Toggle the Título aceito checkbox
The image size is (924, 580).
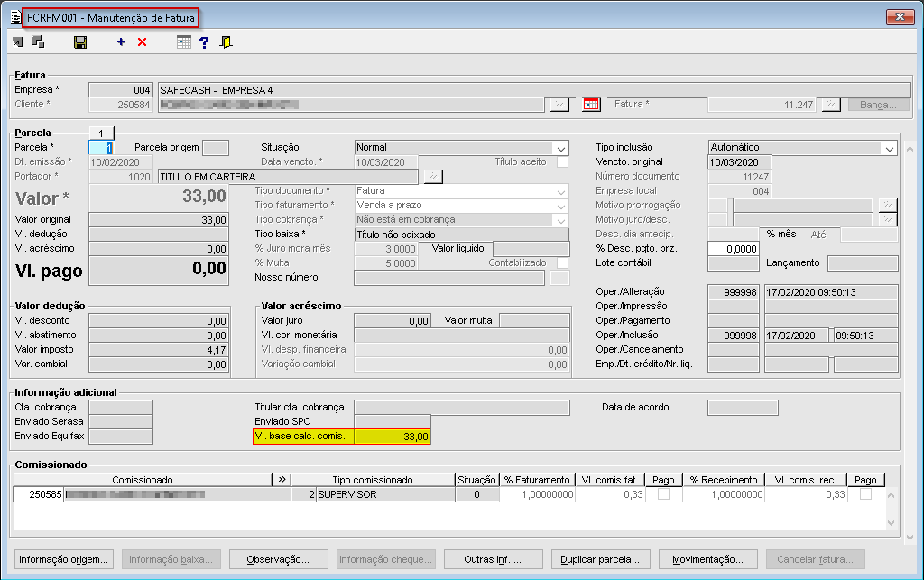point(562,162)
